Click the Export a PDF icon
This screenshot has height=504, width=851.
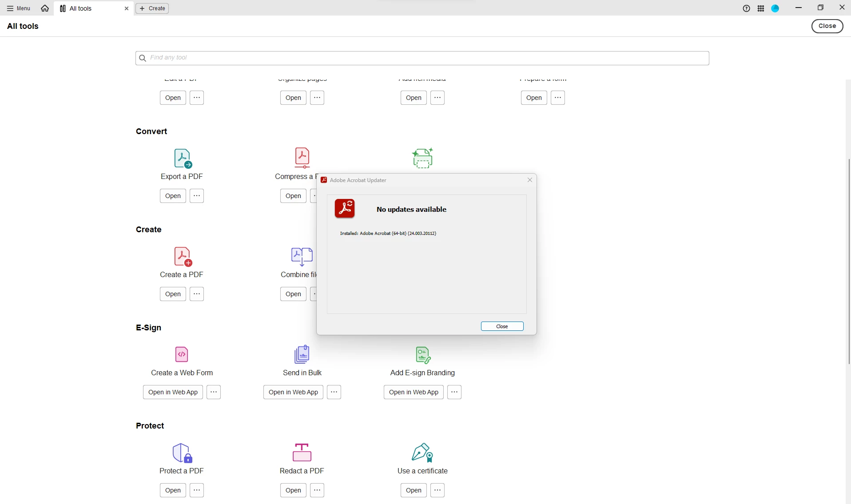tap(183, 159)
